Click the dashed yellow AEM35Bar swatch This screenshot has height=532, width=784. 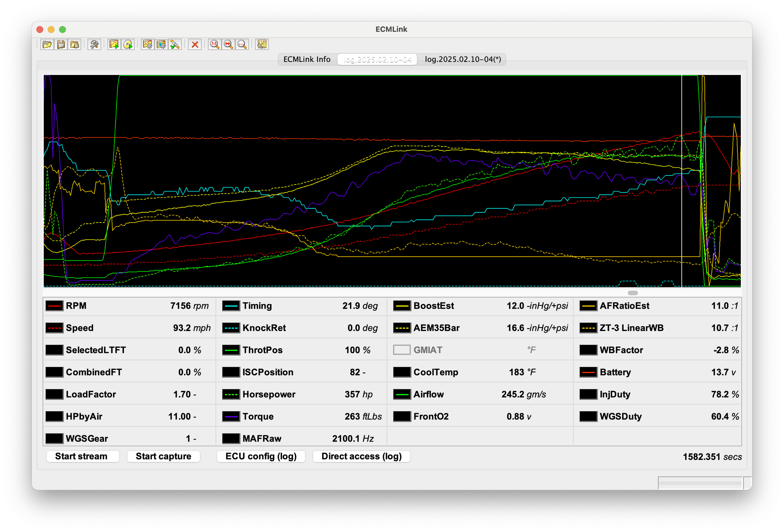pos(402,328)
